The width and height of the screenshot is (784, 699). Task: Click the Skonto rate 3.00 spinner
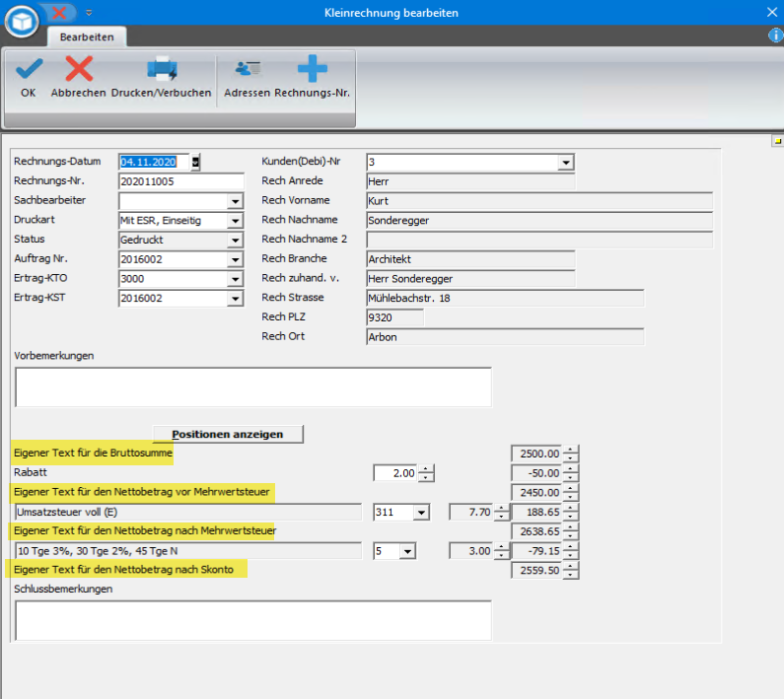(502, 551)
